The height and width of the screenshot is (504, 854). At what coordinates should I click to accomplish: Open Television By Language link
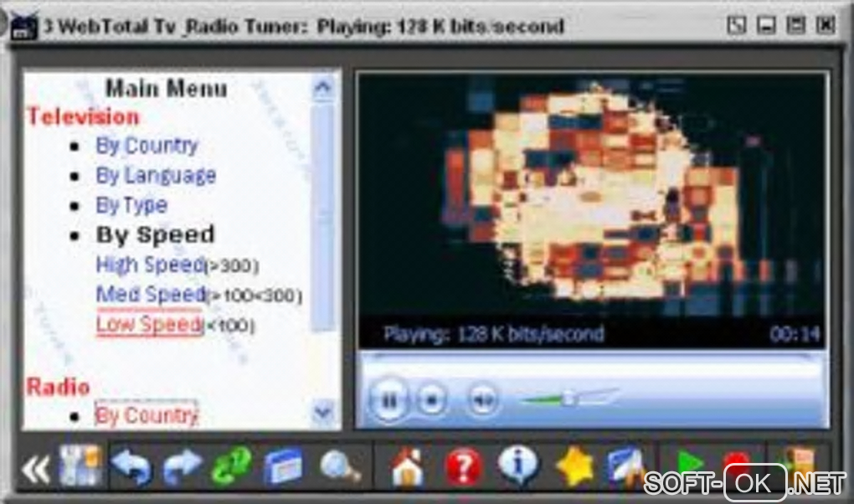(156, 176)
